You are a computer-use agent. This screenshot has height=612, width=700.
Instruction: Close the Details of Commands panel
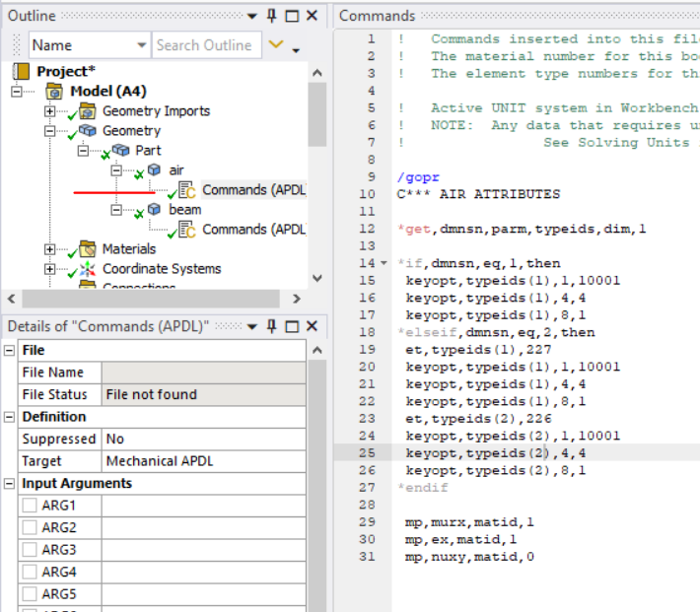313,326
